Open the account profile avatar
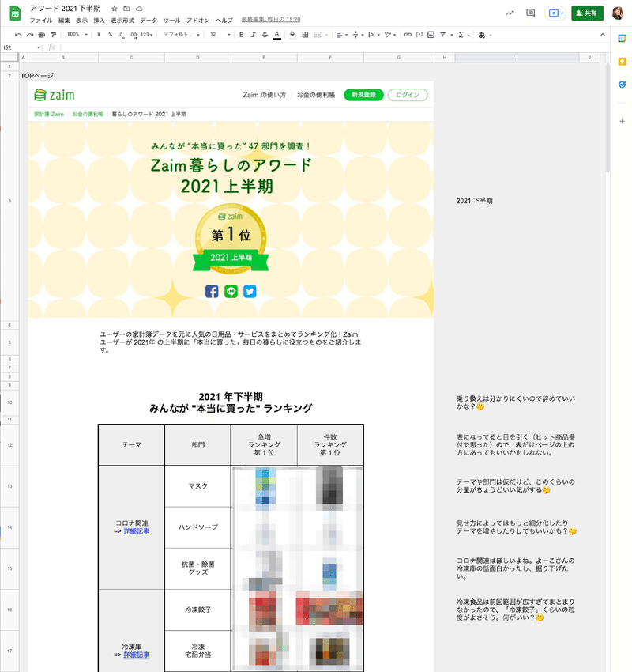Image resolution: width=632 pixels, height=672 pixels. point(618,13)
